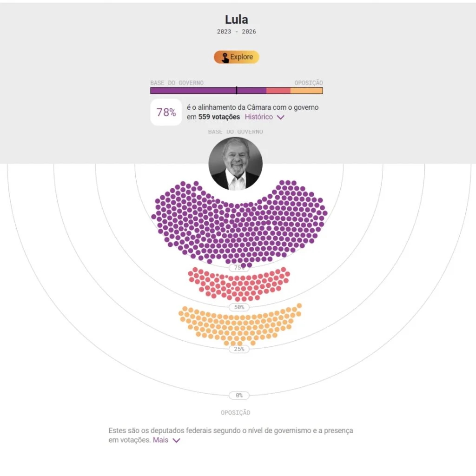Click the 50% ring label

[x=239, y=307]
